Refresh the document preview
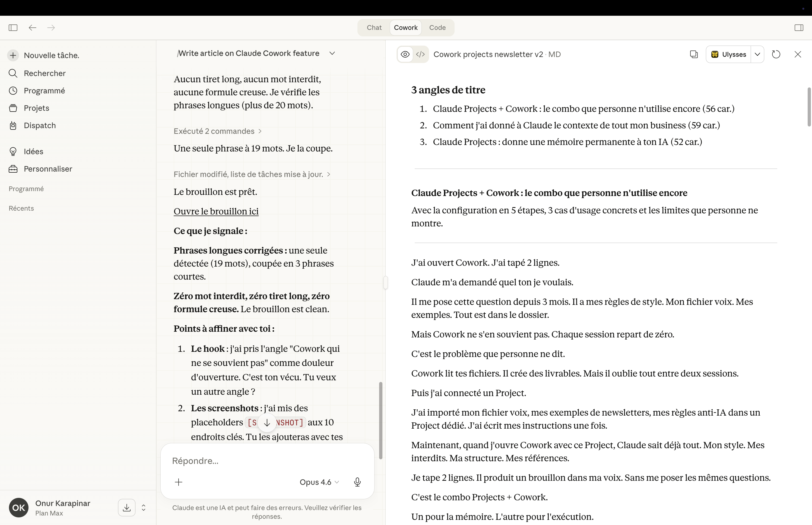The width and height of the screenshot is (812, 525). click(x=776, y=54)
